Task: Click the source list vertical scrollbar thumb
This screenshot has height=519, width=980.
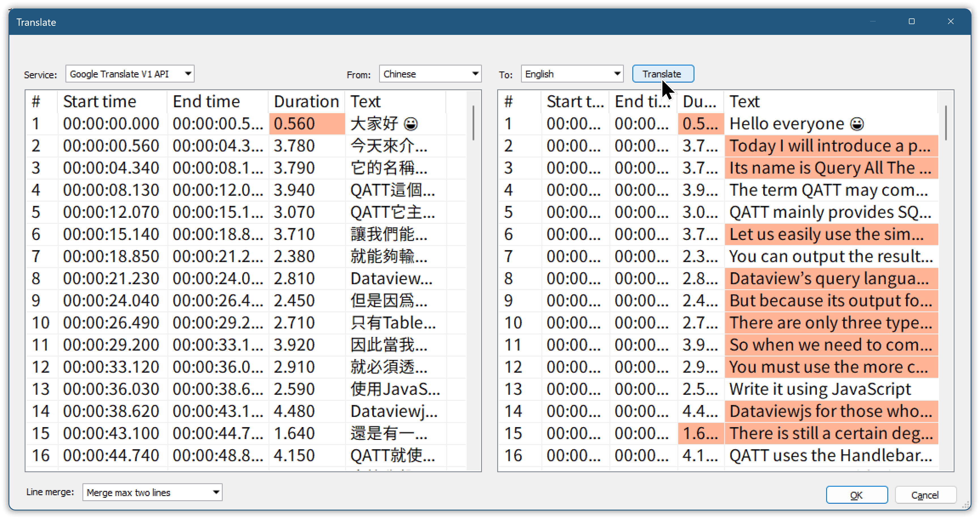Action: (x=473, y=123)
